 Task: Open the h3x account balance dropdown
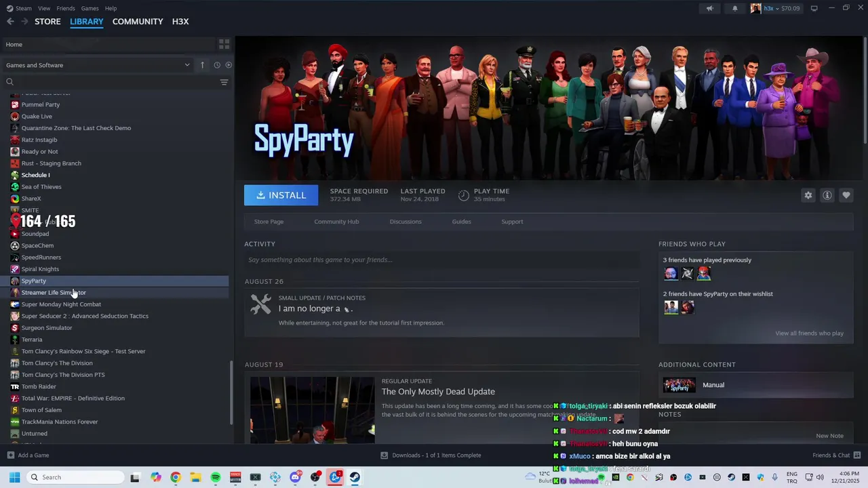pyautogui.click(x=782, y=8)
